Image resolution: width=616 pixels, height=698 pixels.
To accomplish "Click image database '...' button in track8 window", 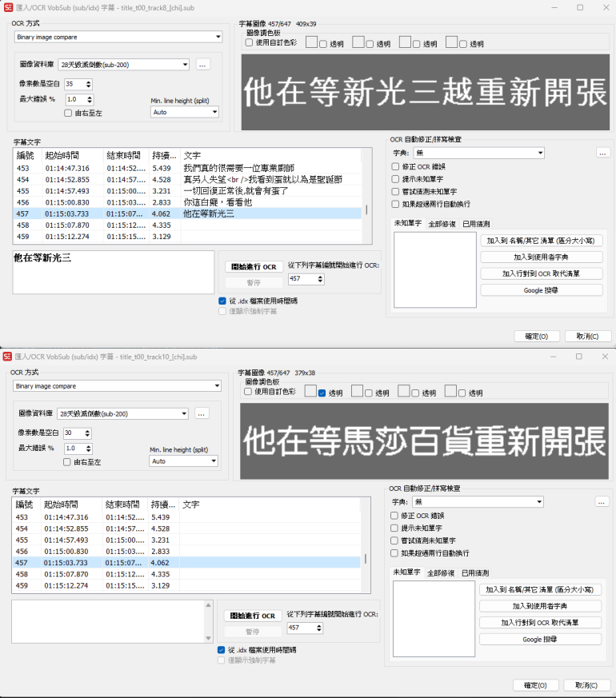I will click(202, 65).
